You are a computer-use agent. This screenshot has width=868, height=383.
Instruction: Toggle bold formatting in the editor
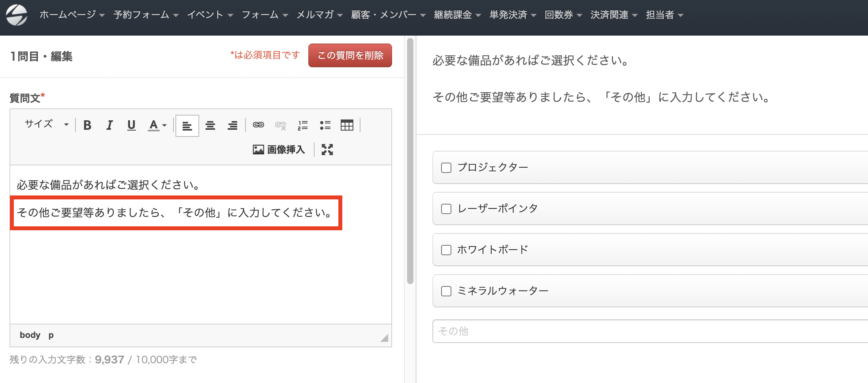click(x=87, y=125)
